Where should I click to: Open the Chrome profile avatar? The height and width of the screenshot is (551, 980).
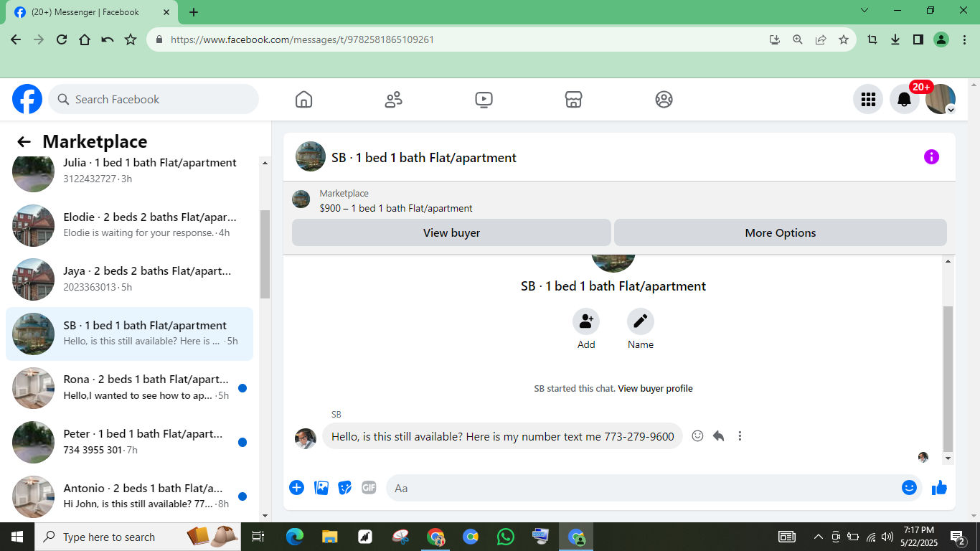pyautogui.click(x=941, y=39)
